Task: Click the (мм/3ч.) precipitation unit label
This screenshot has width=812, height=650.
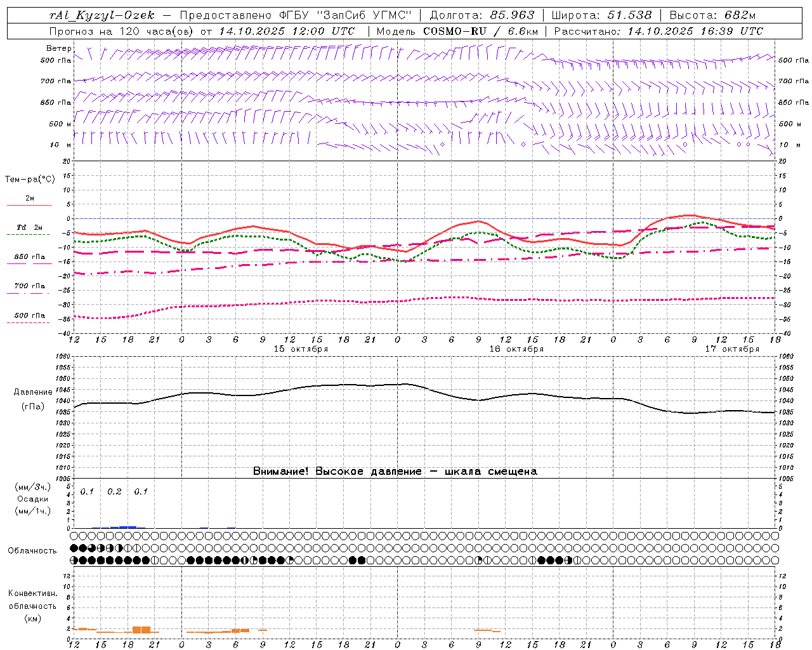Action: pyautogui.click(x=33, y=487)
